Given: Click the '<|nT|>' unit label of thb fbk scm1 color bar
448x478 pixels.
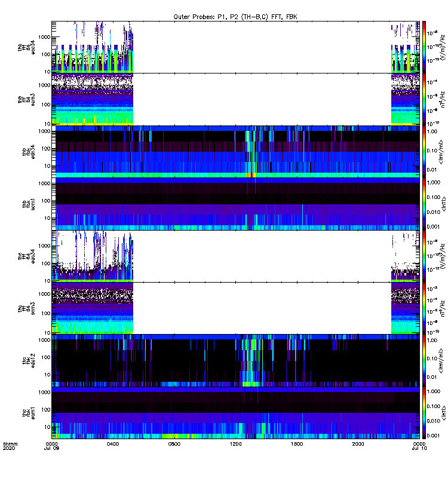Looking at the screenshot, I should tap(444, 204).
